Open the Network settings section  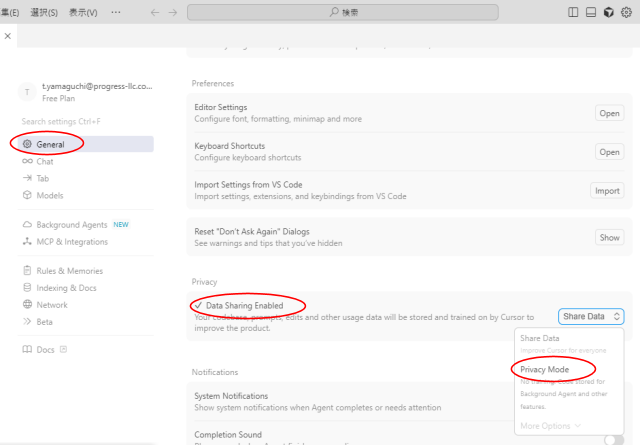click(x=51, y=305)
